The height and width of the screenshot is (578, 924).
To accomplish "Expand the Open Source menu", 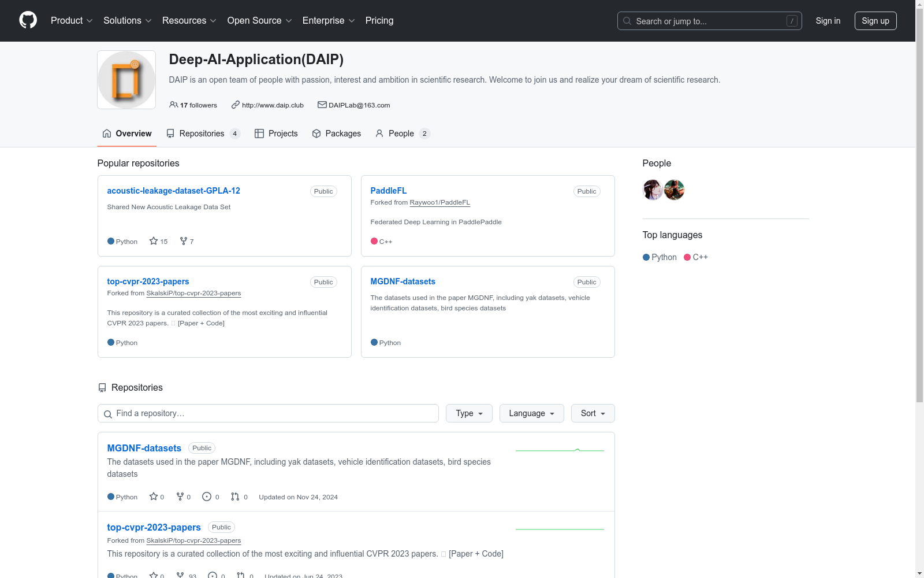I will (259, 20).
